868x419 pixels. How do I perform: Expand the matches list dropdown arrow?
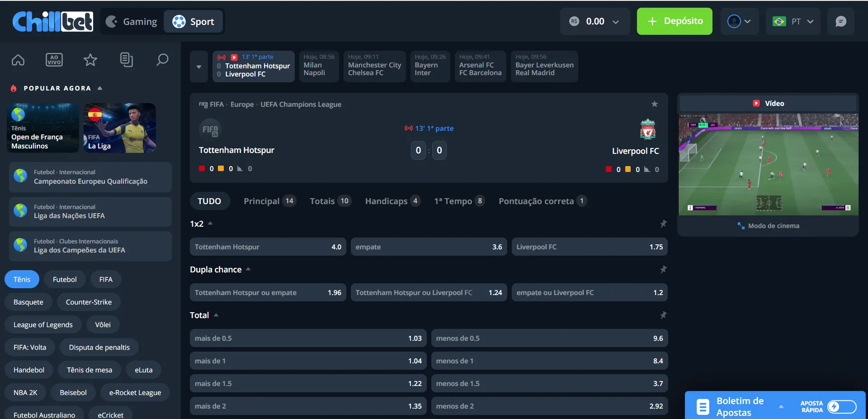[199, 67]
